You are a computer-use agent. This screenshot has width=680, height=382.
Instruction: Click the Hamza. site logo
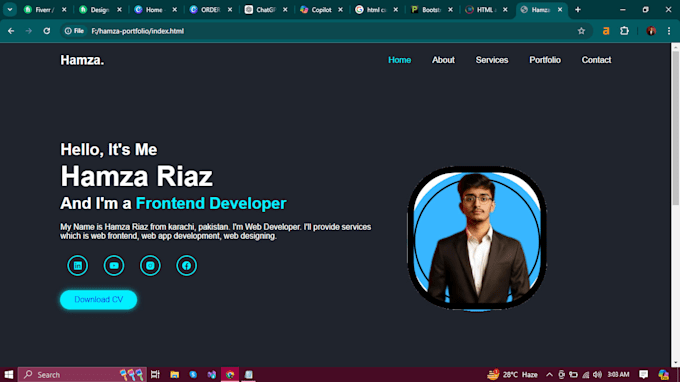(x=82, y=60)
